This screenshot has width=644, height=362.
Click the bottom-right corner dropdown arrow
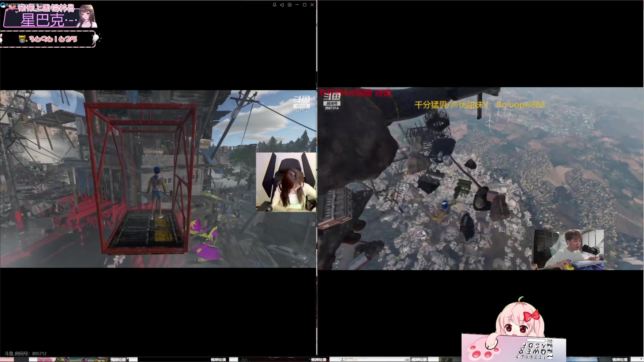[x=641, y=359]
